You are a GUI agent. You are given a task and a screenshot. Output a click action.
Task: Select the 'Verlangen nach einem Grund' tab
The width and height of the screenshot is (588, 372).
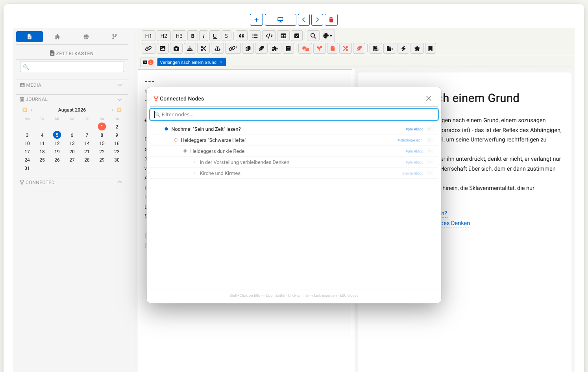pos(188,62)
